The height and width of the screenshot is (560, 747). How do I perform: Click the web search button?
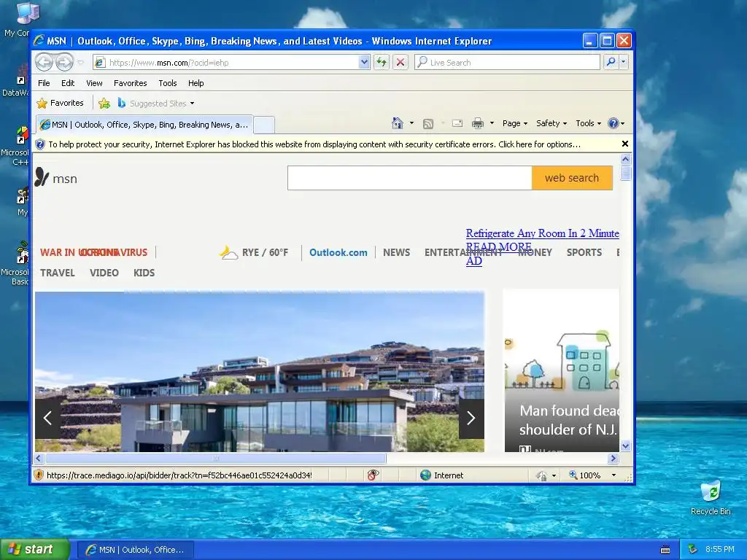(572, 178)
